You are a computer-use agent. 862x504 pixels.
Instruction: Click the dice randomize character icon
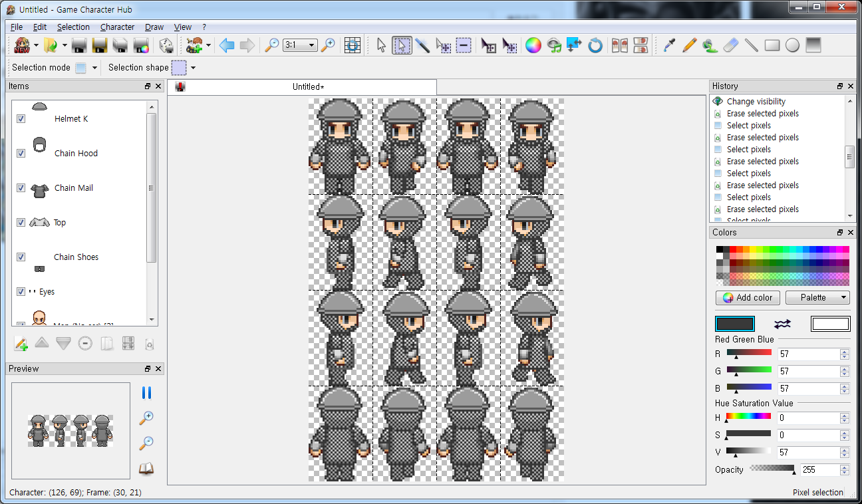[166, 45]
